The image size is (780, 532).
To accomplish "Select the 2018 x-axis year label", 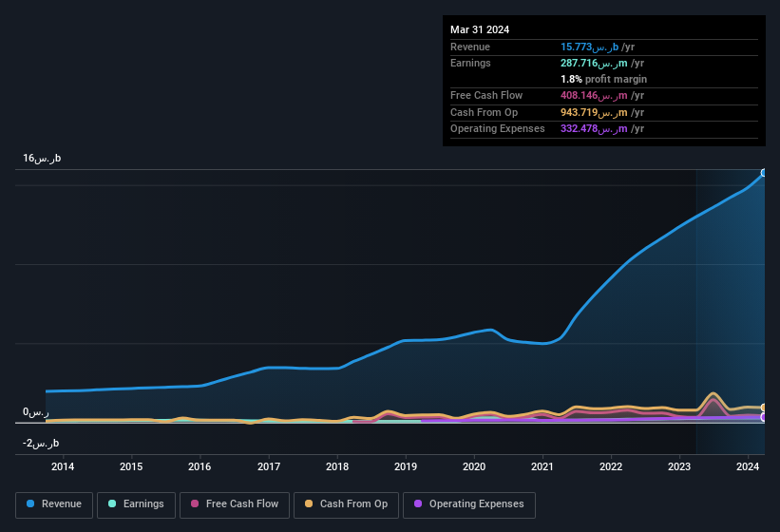I will [x=336, y=466].
